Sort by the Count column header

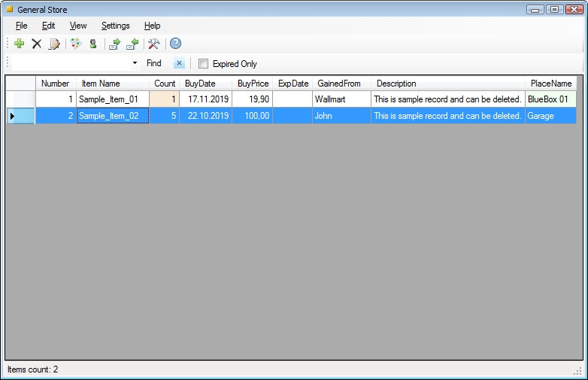(x=164, y=84)
